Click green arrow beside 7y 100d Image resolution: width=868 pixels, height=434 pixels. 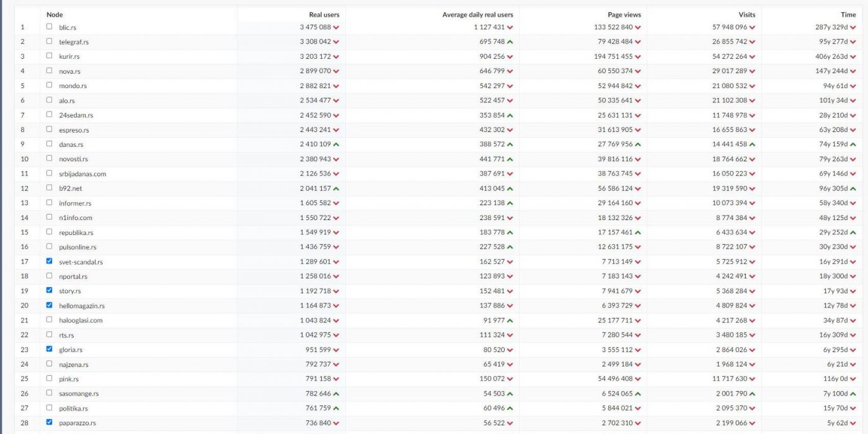852,394
